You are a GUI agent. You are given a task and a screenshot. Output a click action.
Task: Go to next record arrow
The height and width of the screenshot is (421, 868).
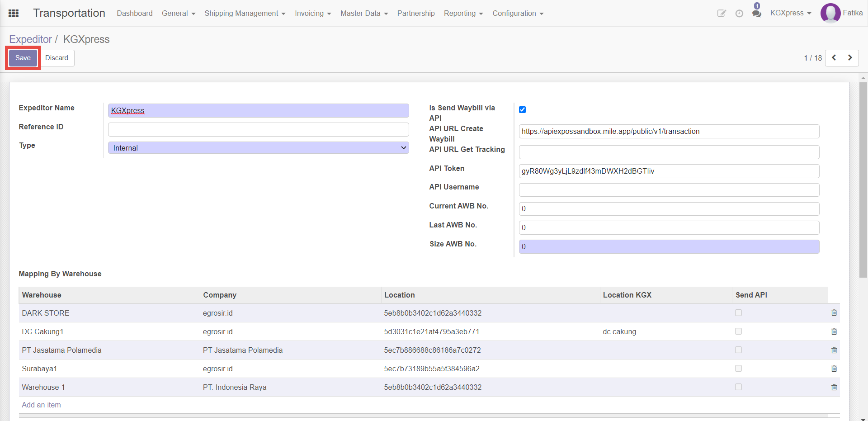(x=850, y=58)
